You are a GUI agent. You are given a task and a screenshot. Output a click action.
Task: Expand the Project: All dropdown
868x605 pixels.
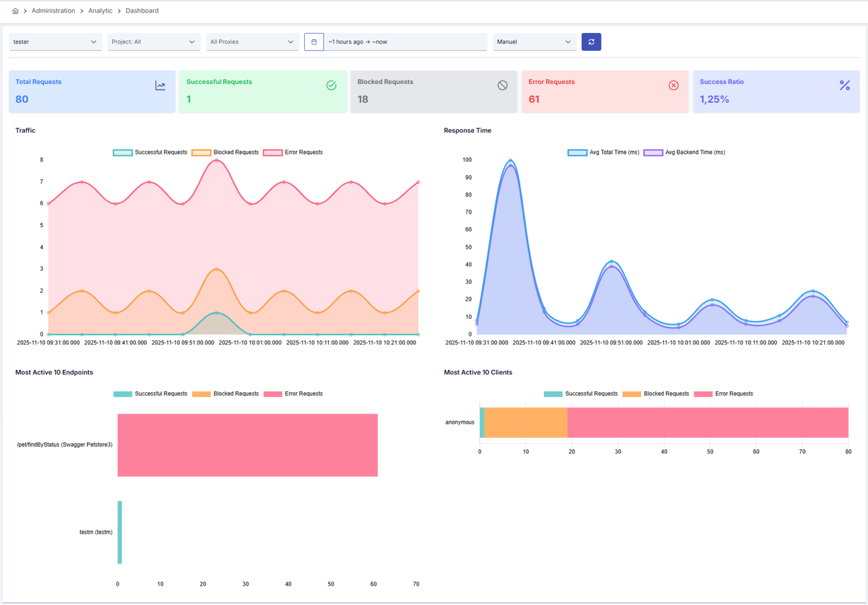coord(154,42)
